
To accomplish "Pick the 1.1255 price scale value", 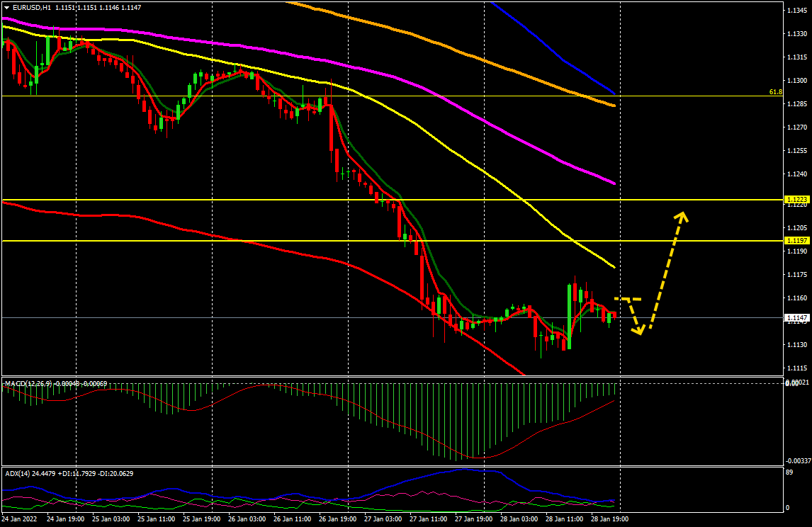I will pyautogui.click(x=797, y=151).
